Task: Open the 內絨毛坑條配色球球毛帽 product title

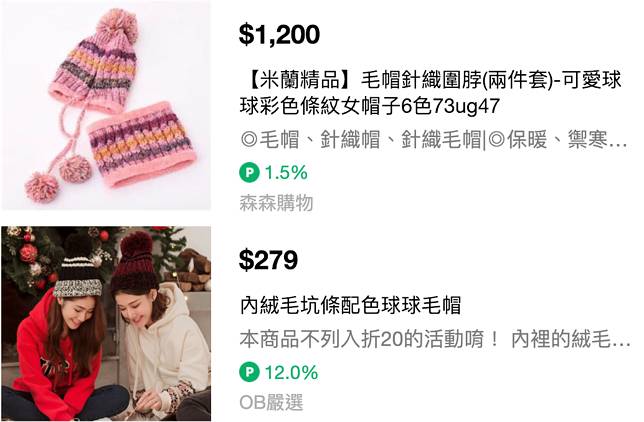Action: (x=350, y=305)
